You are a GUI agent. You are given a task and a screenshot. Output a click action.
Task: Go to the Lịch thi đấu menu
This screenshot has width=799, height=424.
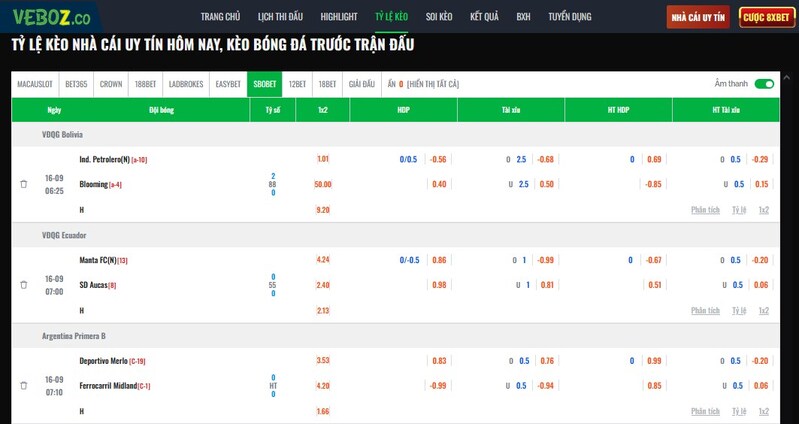[x=280, y=17]
